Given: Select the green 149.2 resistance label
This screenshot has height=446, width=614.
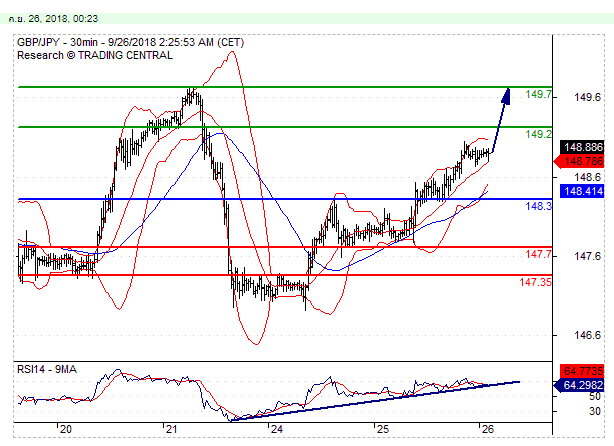Looking at the screenshot, I should click(538, 134).
